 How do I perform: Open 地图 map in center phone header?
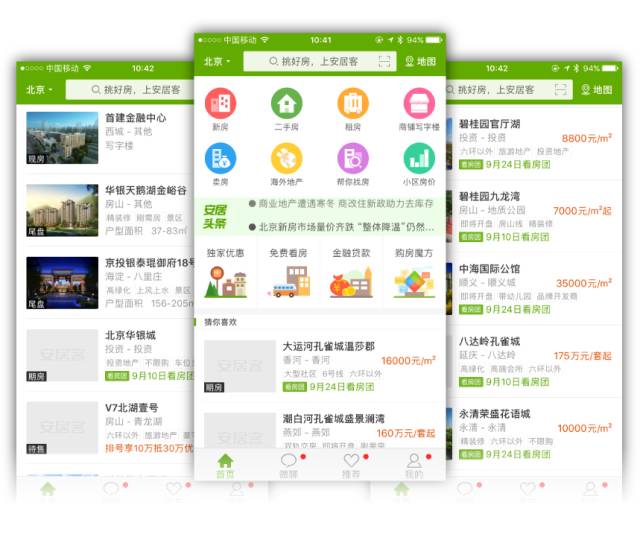click(421, 62)
